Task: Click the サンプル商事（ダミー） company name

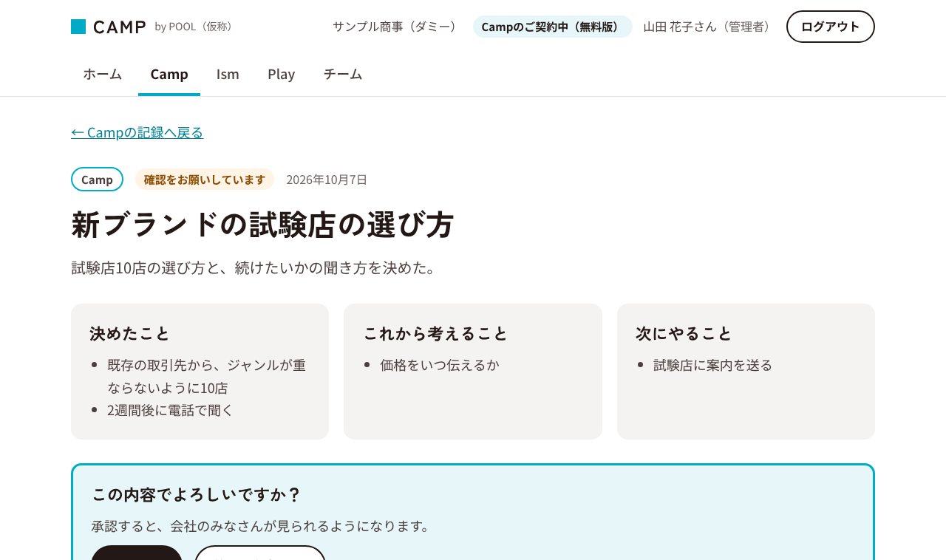Action: point(398,27)
